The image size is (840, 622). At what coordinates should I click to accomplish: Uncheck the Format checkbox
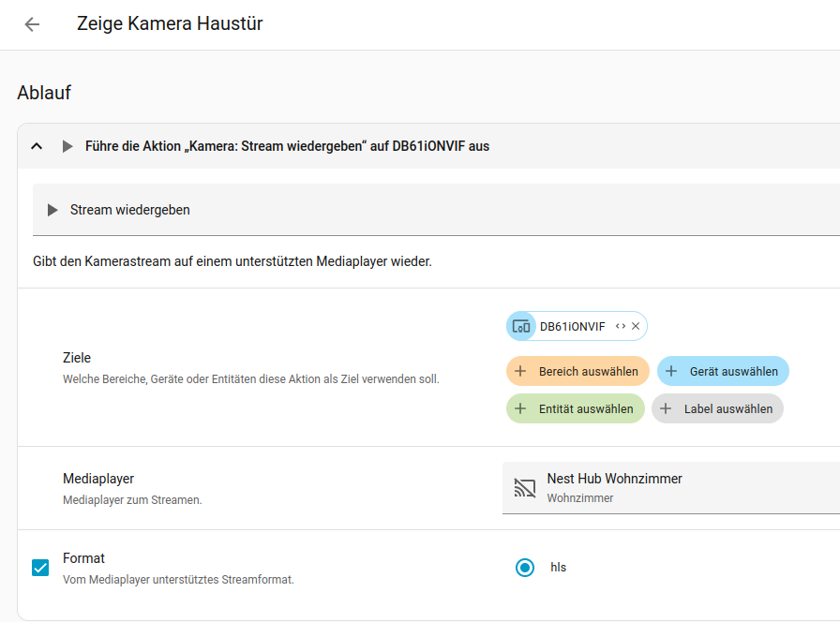point(40,568)
